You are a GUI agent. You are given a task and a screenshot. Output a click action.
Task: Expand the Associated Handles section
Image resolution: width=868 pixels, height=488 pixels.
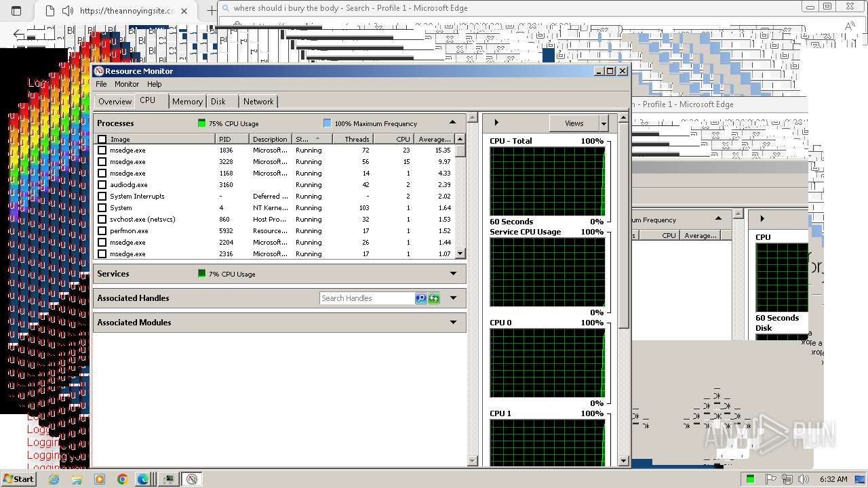pos(453,298)
